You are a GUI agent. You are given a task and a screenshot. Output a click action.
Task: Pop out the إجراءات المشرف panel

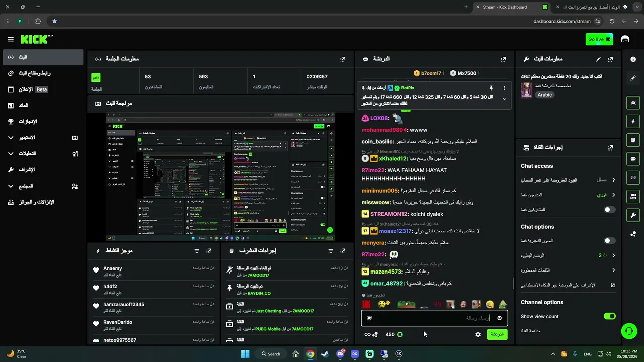343,251
